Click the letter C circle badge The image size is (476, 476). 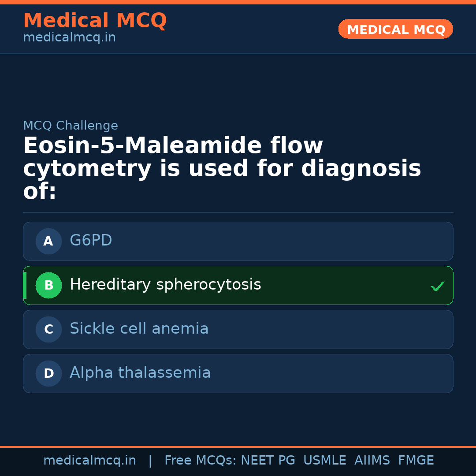[48, 329]
